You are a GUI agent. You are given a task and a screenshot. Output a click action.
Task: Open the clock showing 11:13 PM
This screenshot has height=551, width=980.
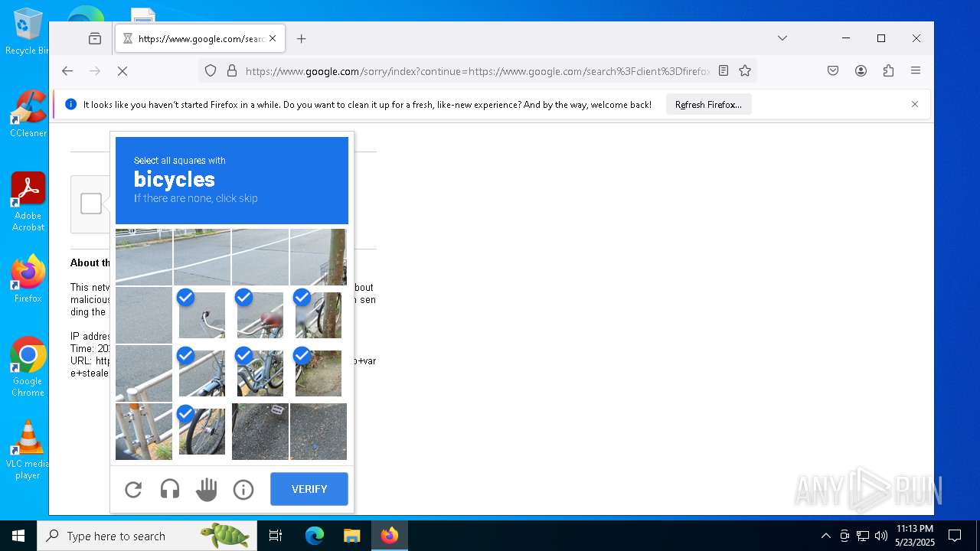[x=915, y=536]
